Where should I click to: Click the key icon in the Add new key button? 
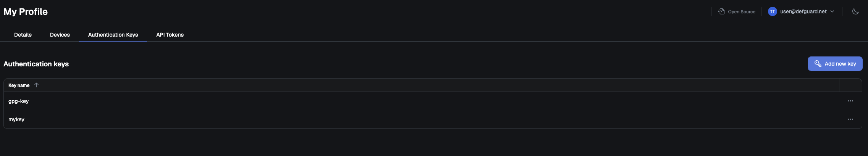tap(818, 64)
